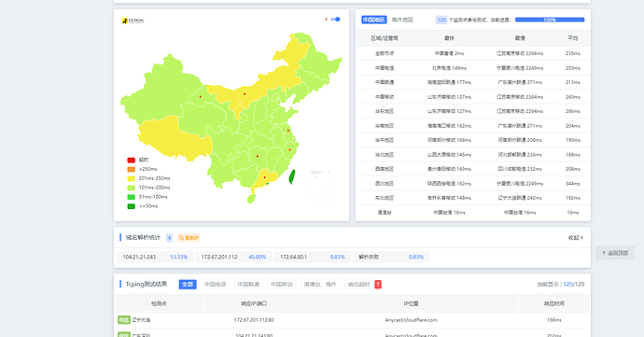This screenshot has height=337, width=644.
Task: Click the 西北地区 row label
Action: (385, 183)
